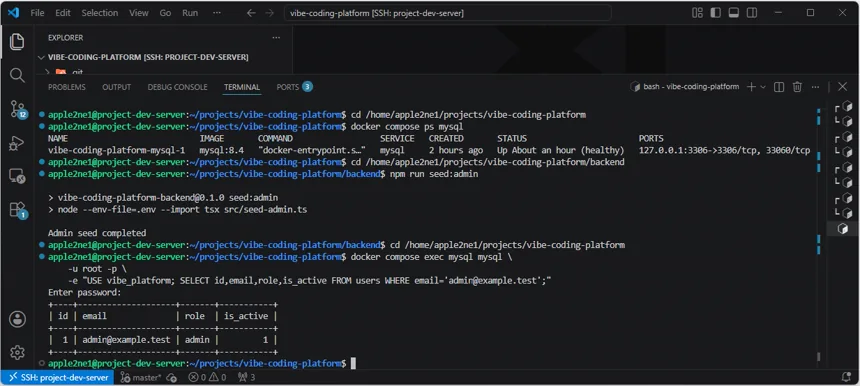Switch to the OUTPUT tab
Image resolution: width=860 pixels, height=386 pixels.
coord(116,87)
